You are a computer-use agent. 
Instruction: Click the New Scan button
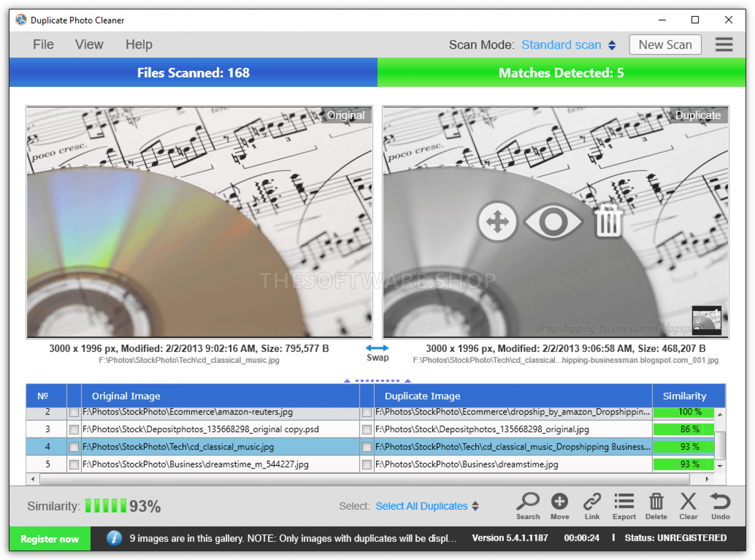(665, 45)
